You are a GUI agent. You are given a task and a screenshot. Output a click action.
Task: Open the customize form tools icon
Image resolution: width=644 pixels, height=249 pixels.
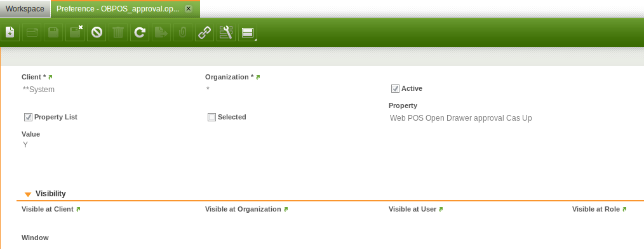point(226,32)
